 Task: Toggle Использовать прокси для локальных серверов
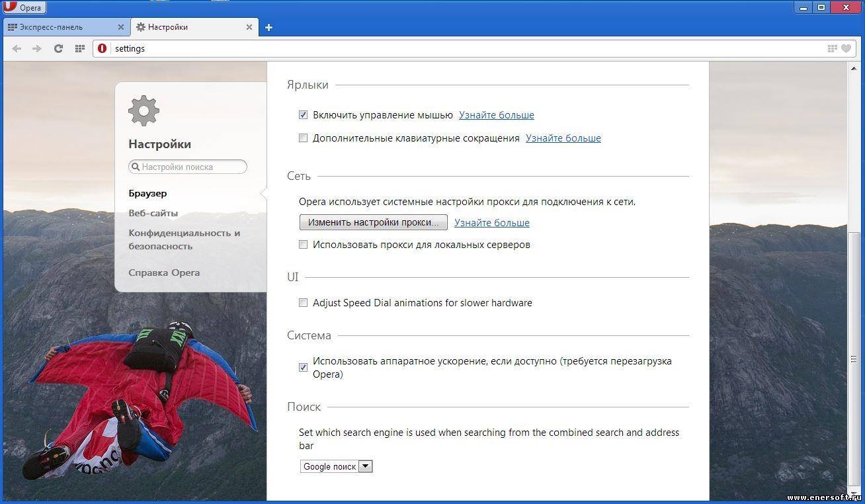(303, 244)
